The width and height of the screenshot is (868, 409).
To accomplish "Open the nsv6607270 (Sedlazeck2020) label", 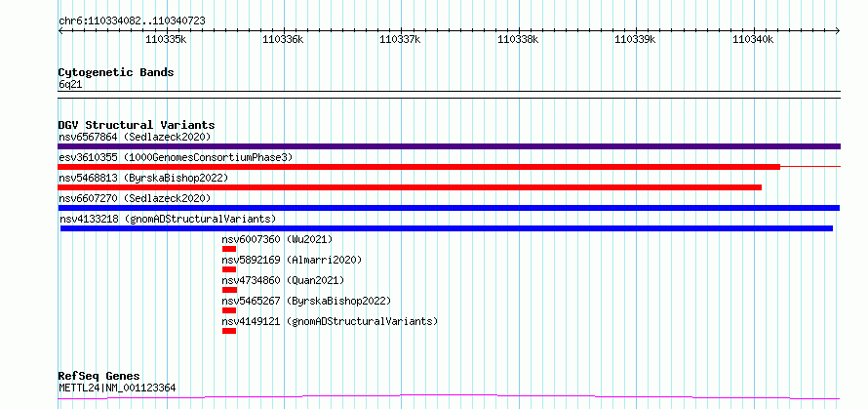I will pyautogui.click(x=135, y=198).
